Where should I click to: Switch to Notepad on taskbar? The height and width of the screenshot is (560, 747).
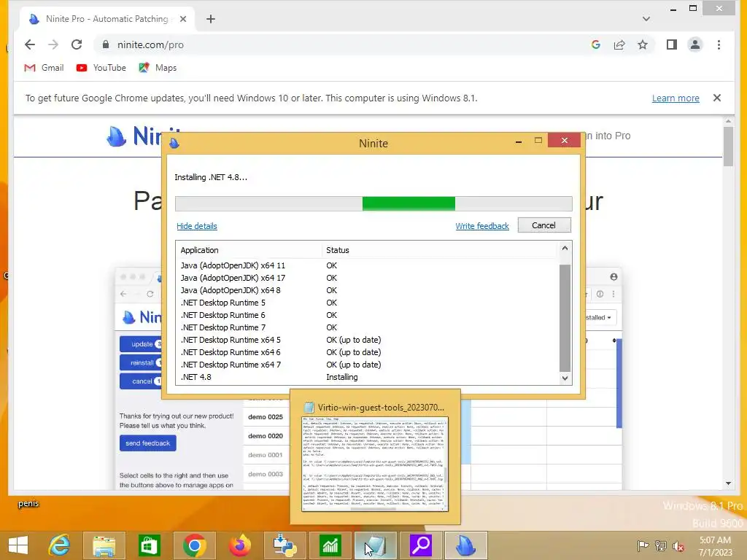(x=376, y=545)
